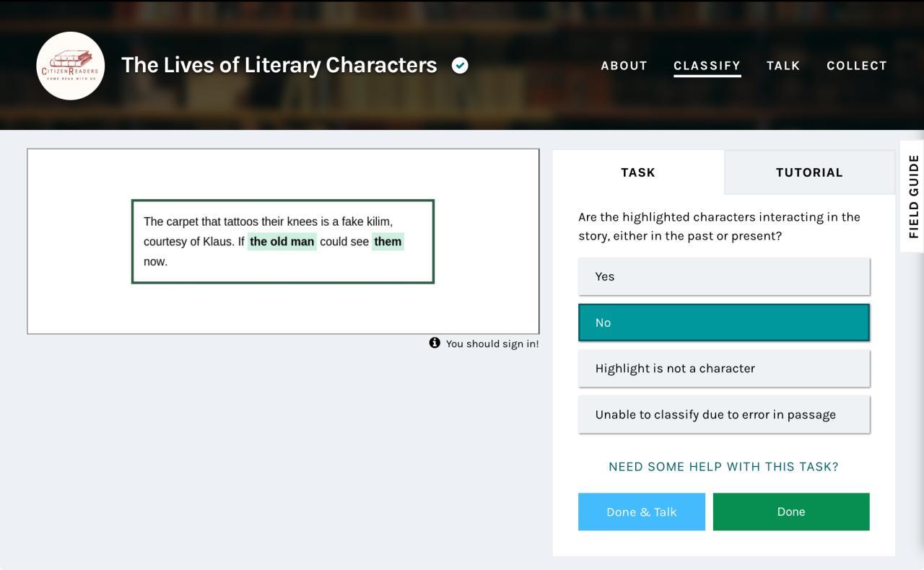This screenshot has height=570, width=924.
Task: Click the project title 'The Lives of Literary Characters'
Action: click(279, 65)
